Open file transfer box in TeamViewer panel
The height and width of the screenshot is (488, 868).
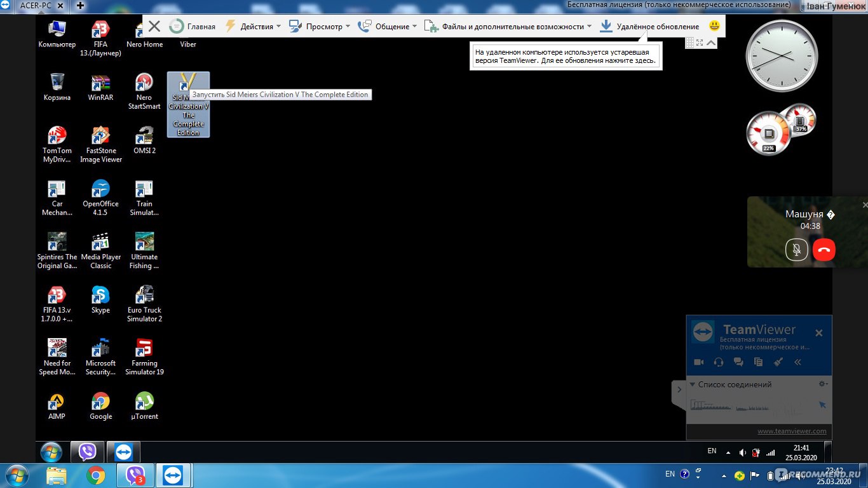pos(758,362)
